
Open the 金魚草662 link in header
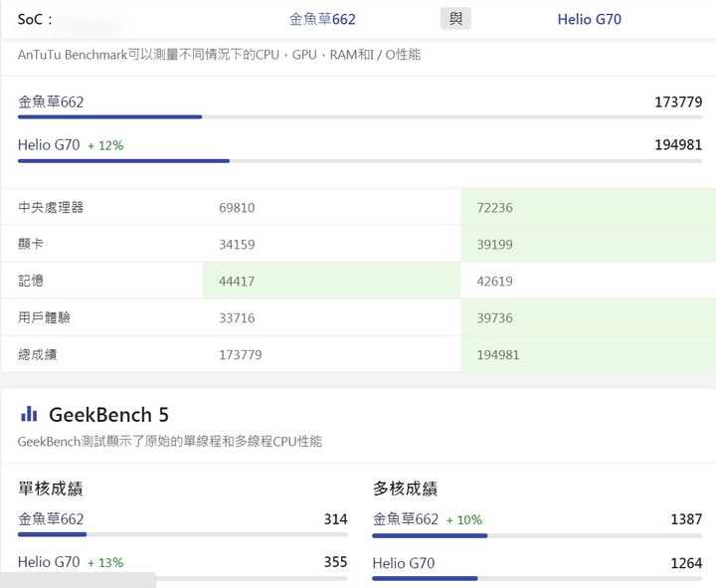322,19
